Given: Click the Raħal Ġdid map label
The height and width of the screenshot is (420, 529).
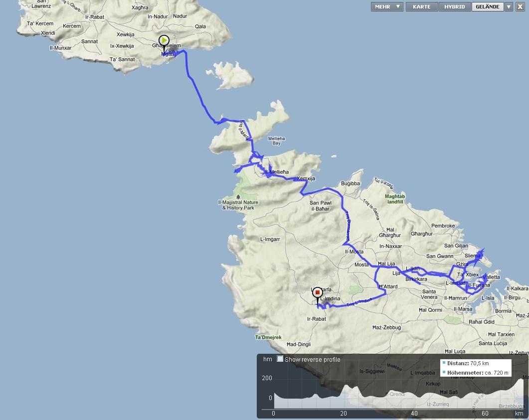Looking at the screenshot, I should point(482,322).
